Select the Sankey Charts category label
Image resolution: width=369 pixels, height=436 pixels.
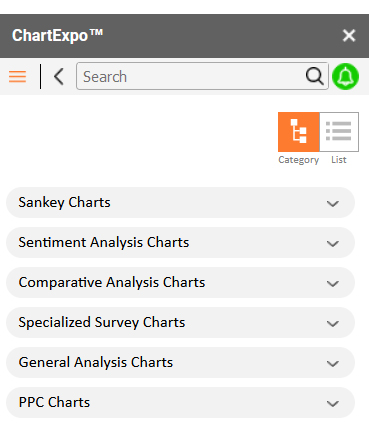64,202
